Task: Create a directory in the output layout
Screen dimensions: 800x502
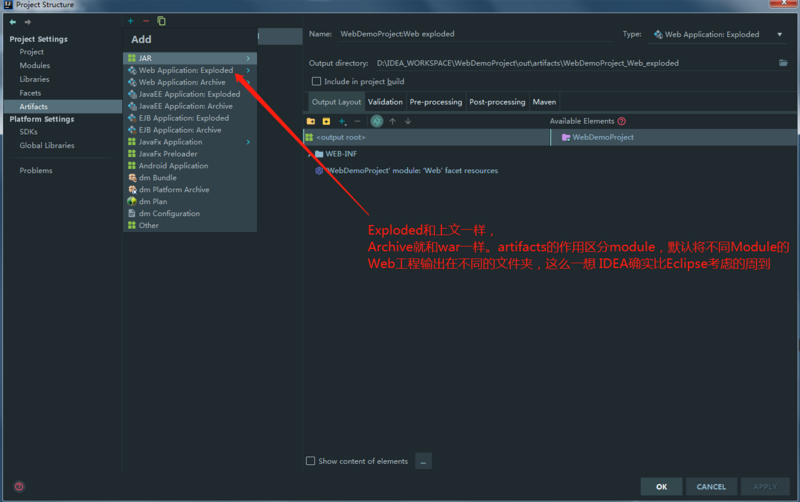Action: [x=311, y=121]
